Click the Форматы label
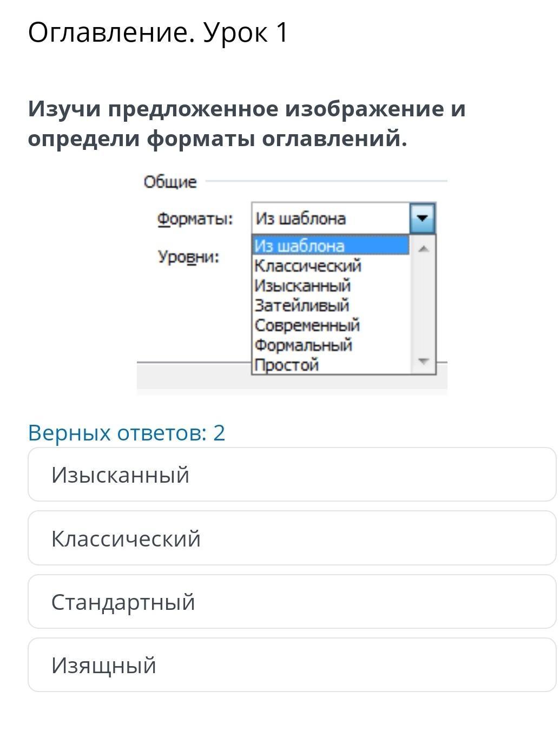The width and height of the screenshot is (560, 737). [195, 219]
